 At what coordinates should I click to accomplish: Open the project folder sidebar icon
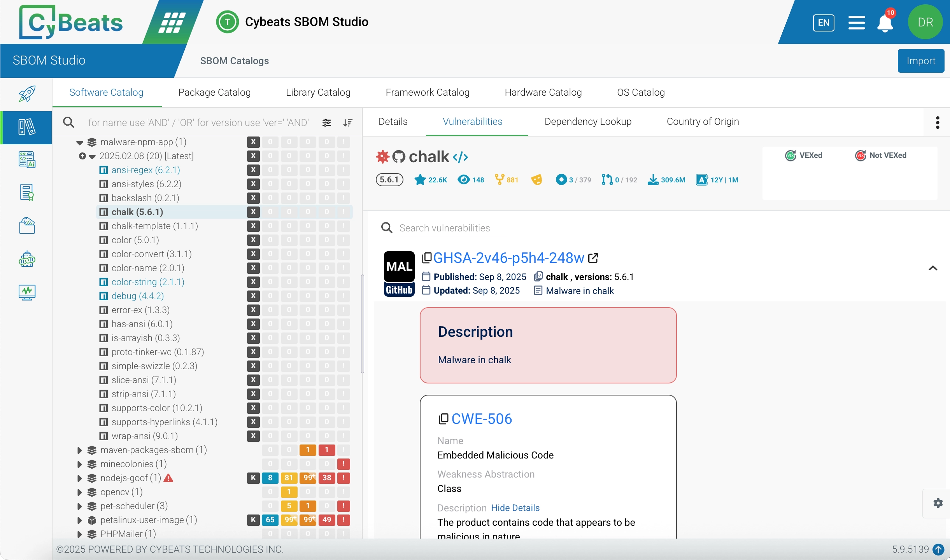26,226
